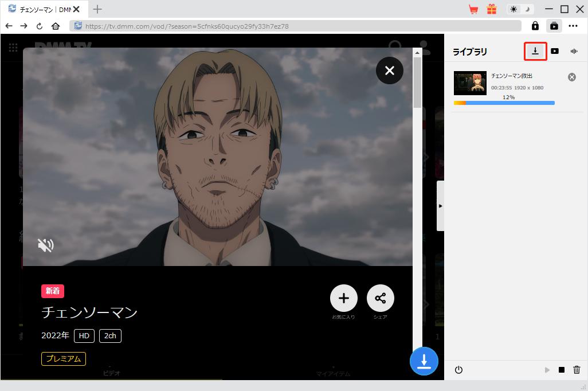Open the DMM apps grid menu

[13, 47]
